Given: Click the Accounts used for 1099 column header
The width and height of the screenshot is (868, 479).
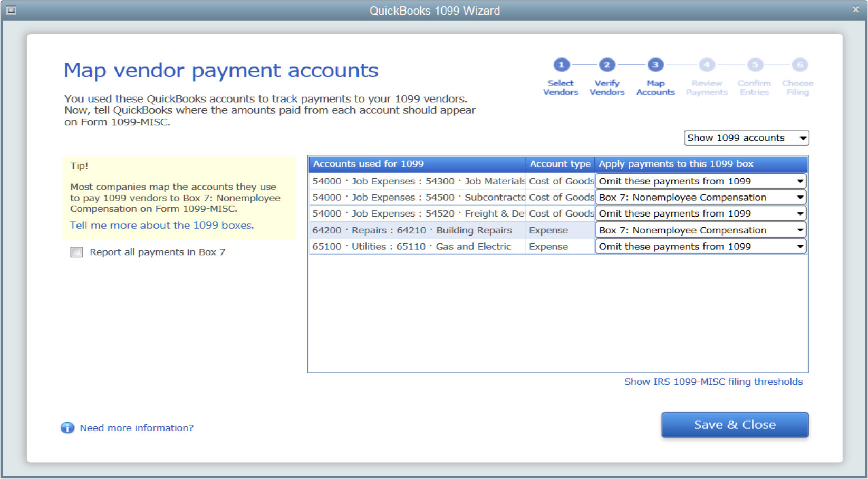Looking at the screenshot, I should tap(417, 164).
